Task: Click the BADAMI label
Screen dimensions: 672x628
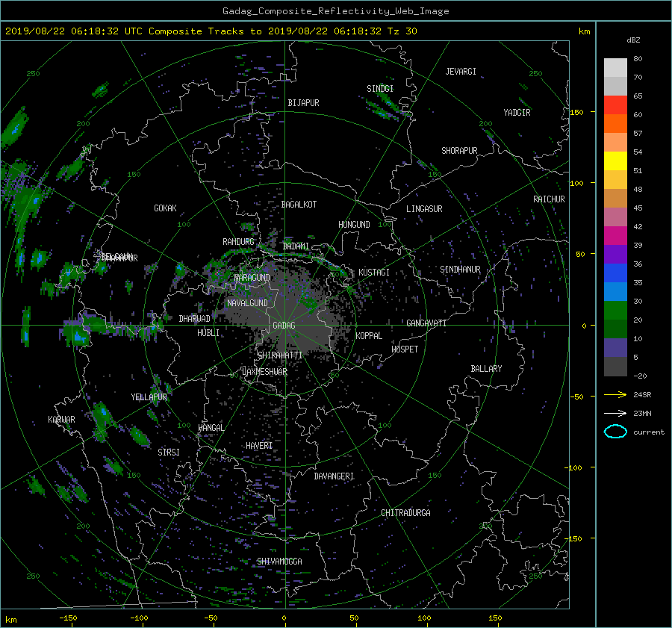Action: coord(296,246)
